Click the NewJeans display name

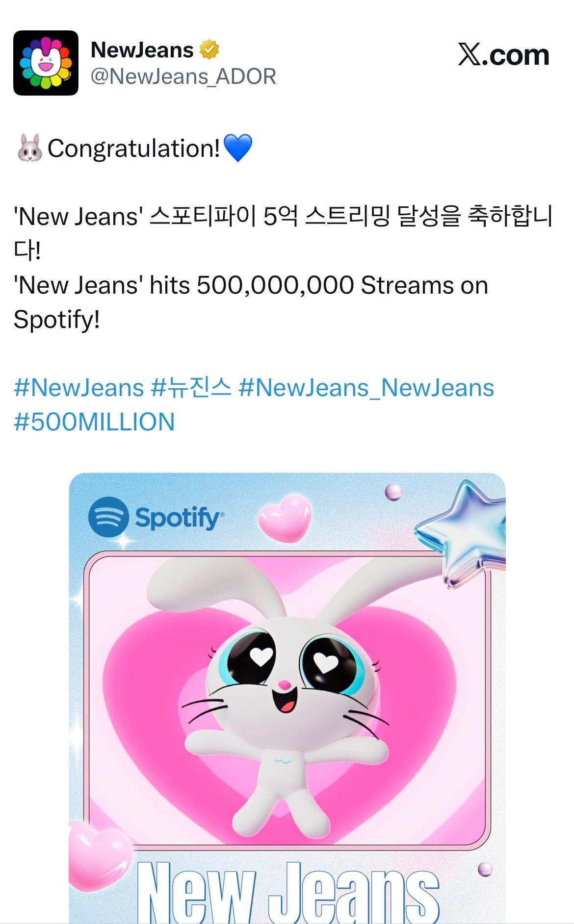142,50
